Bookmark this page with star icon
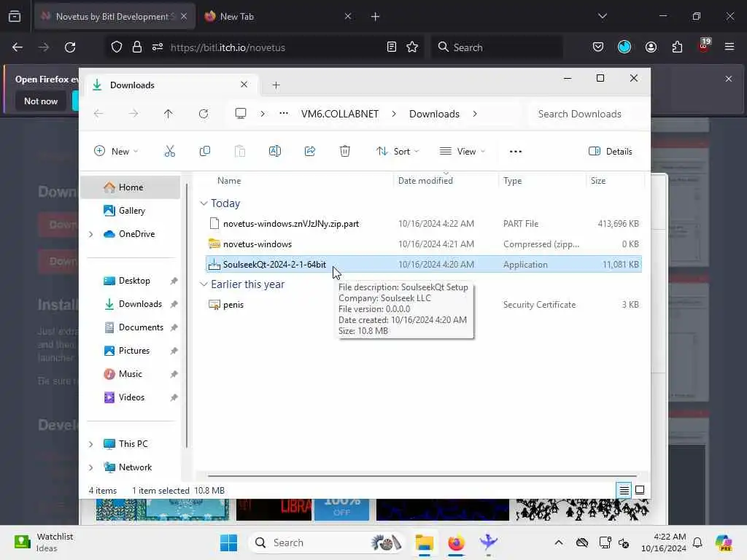Viewport: 747px width, 560px height. pos(412,47)
